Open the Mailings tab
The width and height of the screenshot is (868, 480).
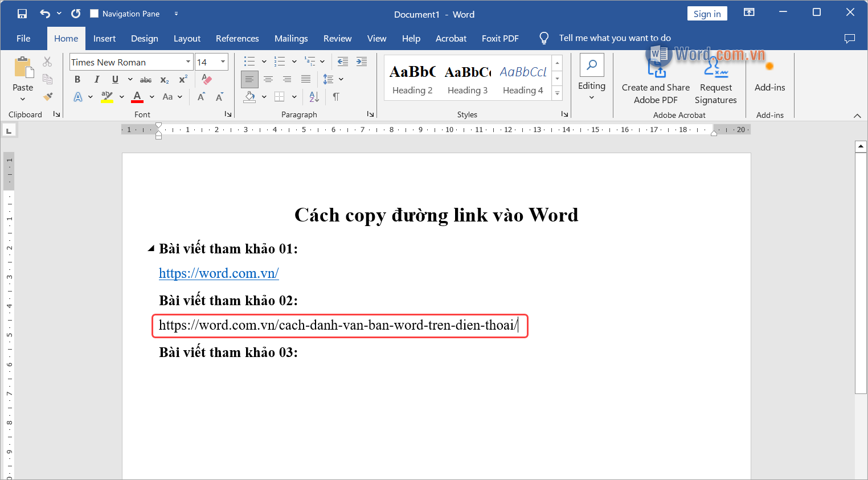pyautogui.click(x=291, y=38)
